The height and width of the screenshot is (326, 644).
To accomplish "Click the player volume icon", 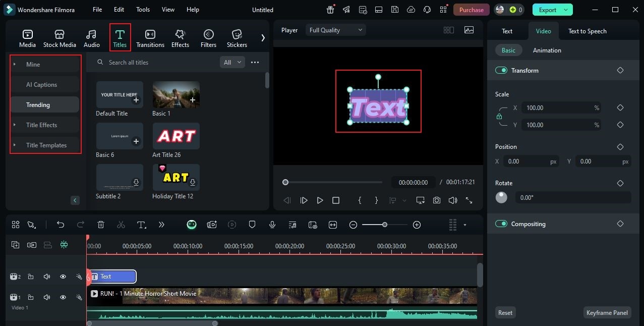I will click(x=453, y=200).
